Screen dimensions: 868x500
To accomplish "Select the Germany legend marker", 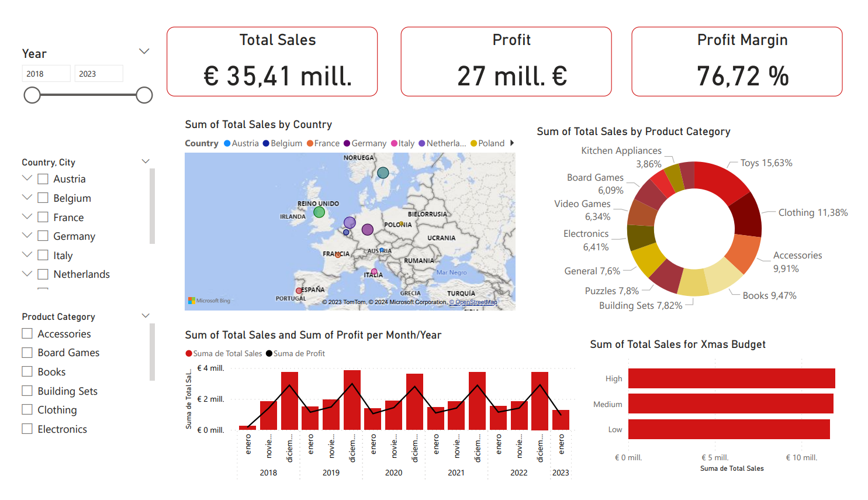I will (347, 143).
